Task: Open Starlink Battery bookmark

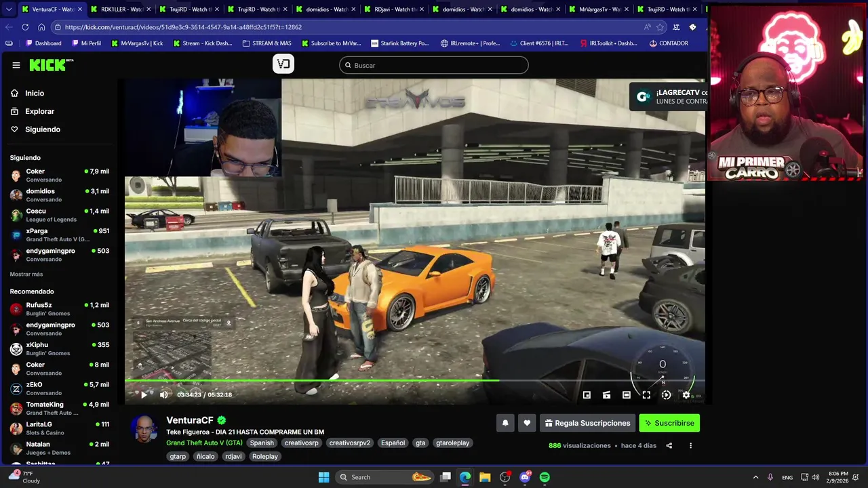Action: (x=400, y=43)
